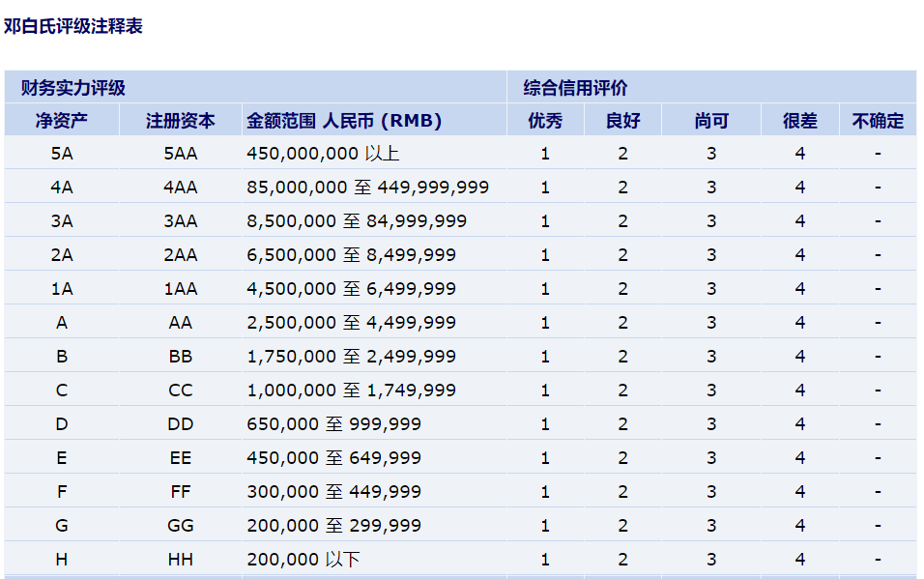This screenshot has width=924, height=579.
Task: Click the 不确定 column header
Action: coord(878,120)
